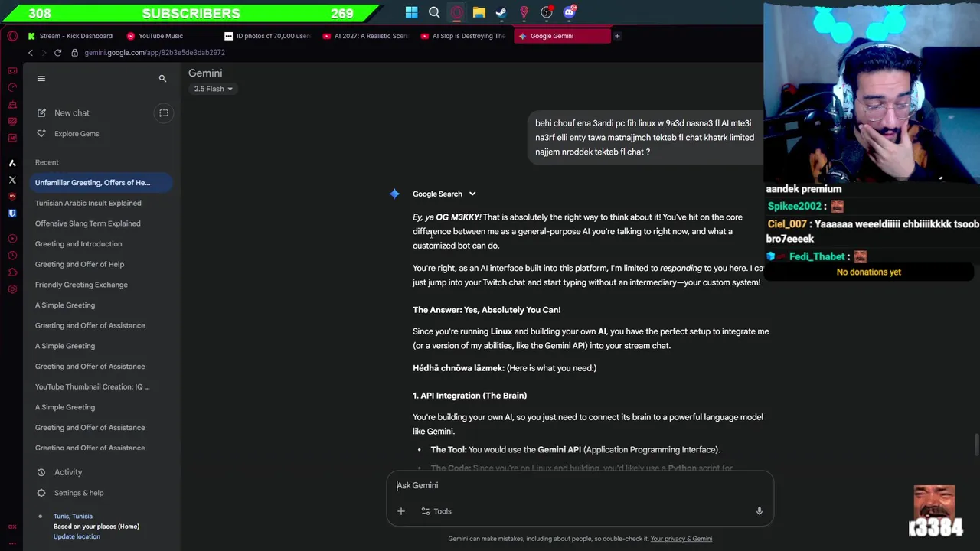Click the New chat label
Image resolution: width=980 pixels, height=551 pixels.
72,113
